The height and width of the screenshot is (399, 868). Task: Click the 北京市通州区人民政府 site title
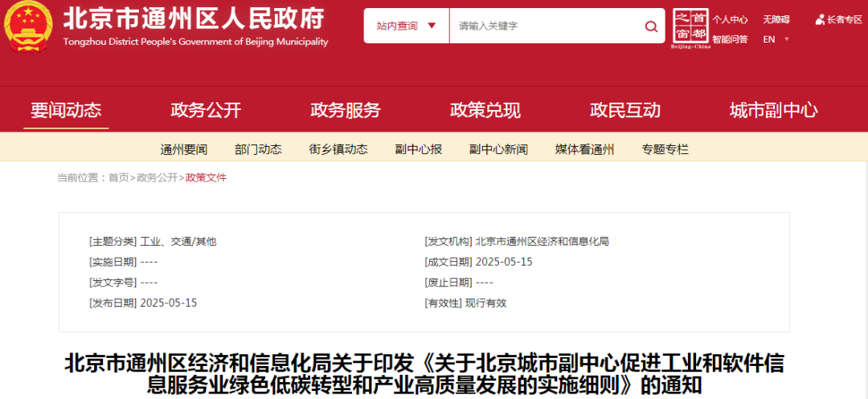click(193, 19)
